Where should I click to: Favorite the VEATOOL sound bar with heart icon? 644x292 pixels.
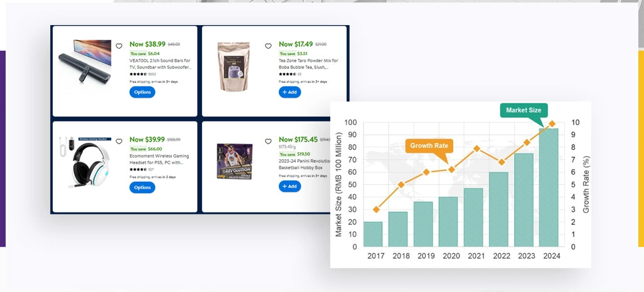119,46
